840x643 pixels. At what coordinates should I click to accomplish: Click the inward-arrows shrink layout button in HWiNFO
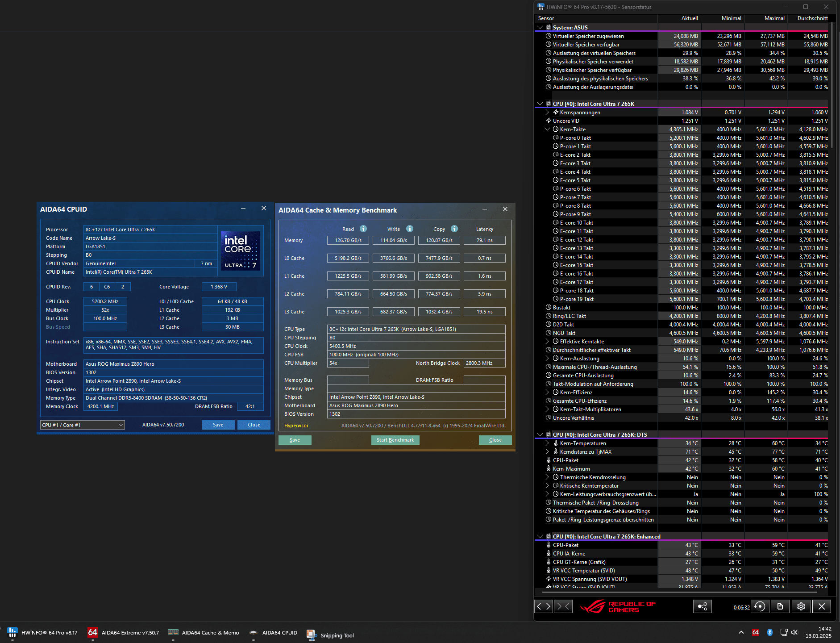point(563,606)
